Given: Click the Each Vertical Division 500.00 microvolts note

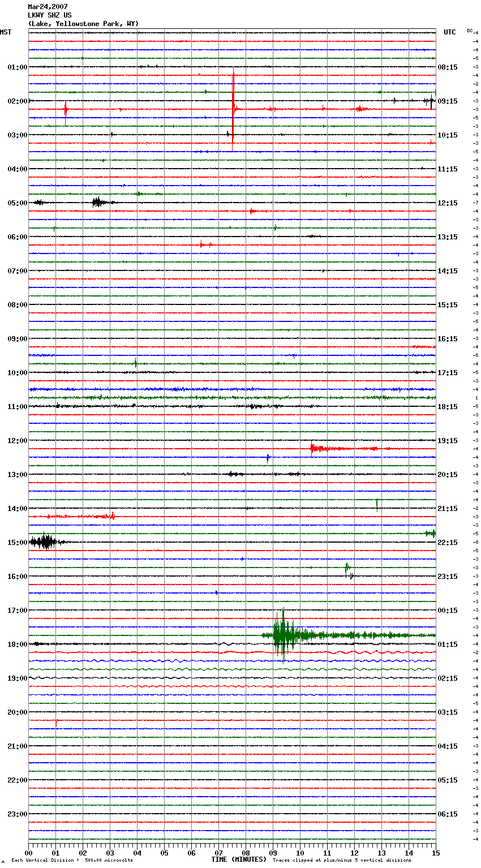Looking at the screenshot, I should click(72, 860).
